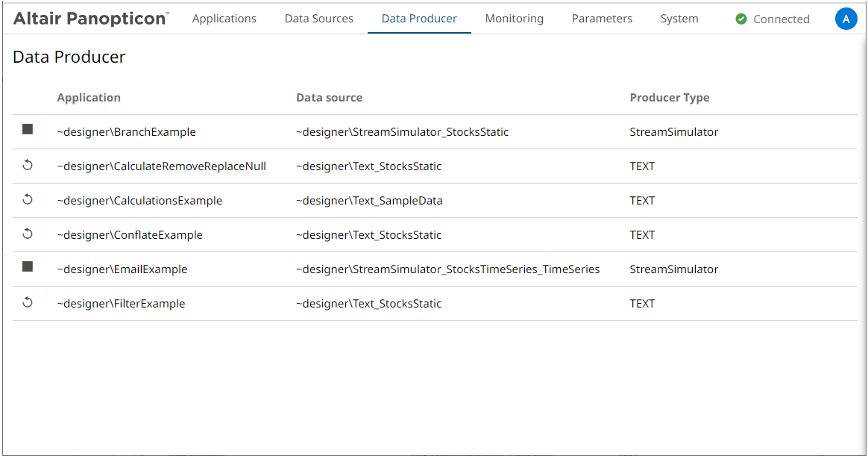Select the System tab
Viewport: 868px width, 459px height.
[x=679, y=19]
